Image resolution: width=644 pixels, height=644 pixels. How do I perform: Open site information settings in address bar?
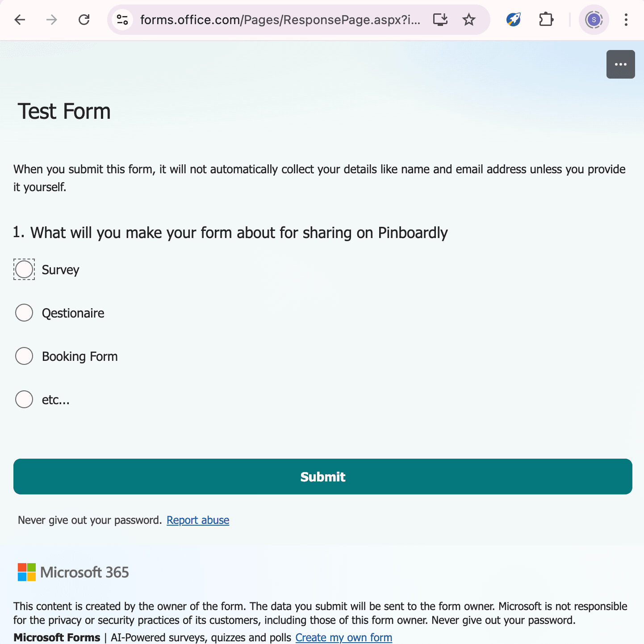click(x=122, y=20)
